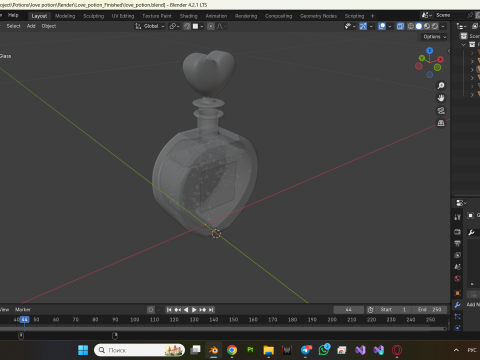The height and width of the screenshot is (360, 480).
Task: Switch to material preview shading
Action: (x=427, y=26)
